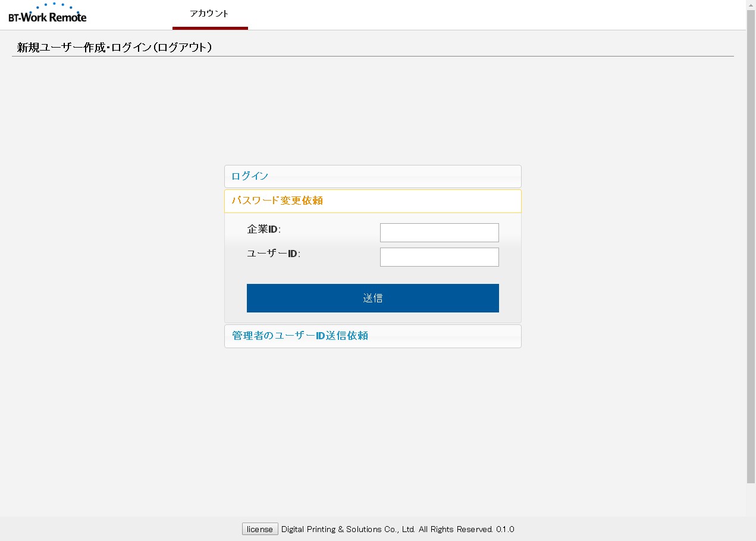
Task: Expand the 管理者のユーザーID送信依頼 section
Action: pyautogui.click(x=372, y=336)
